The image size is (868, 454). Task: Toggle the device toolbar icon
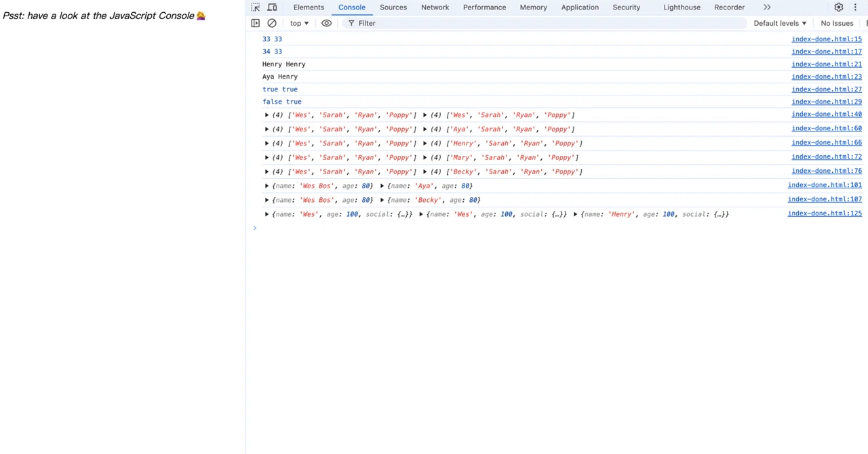click(x=272, y=7)
